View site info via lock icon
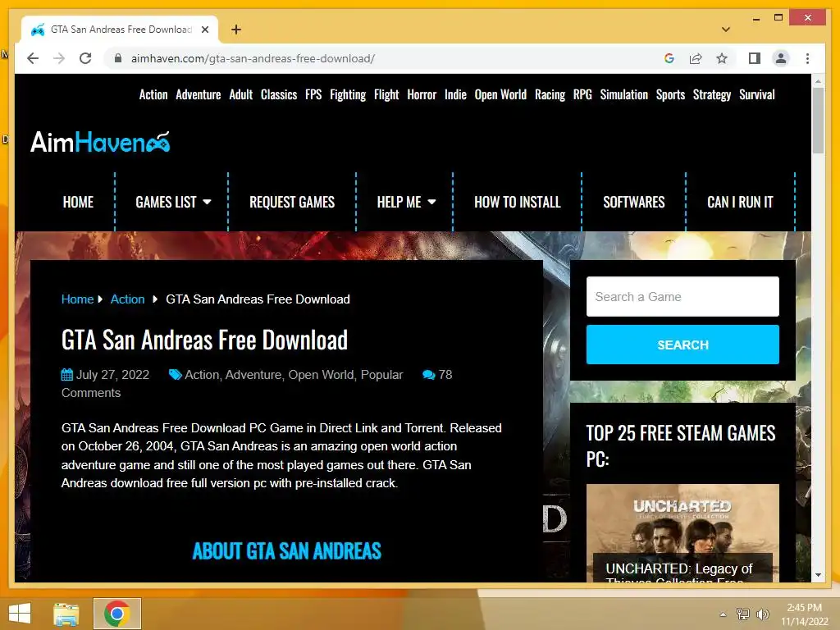 [x=118, y=58]
